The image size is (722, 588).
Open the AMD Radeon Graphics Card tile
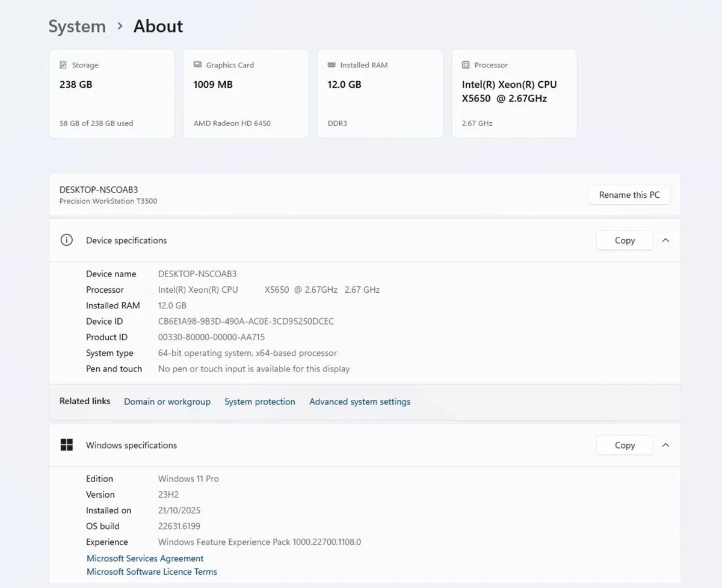click(245, 94)
